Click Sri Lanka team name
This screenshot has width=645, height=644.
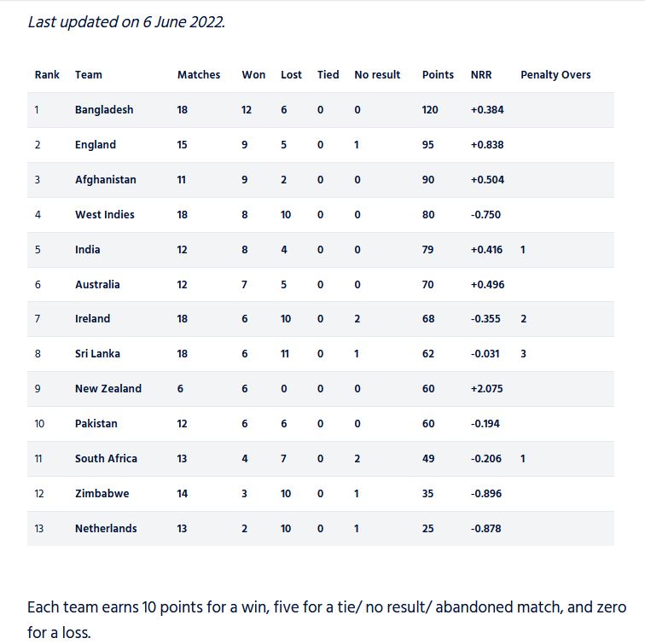point(97,354)
